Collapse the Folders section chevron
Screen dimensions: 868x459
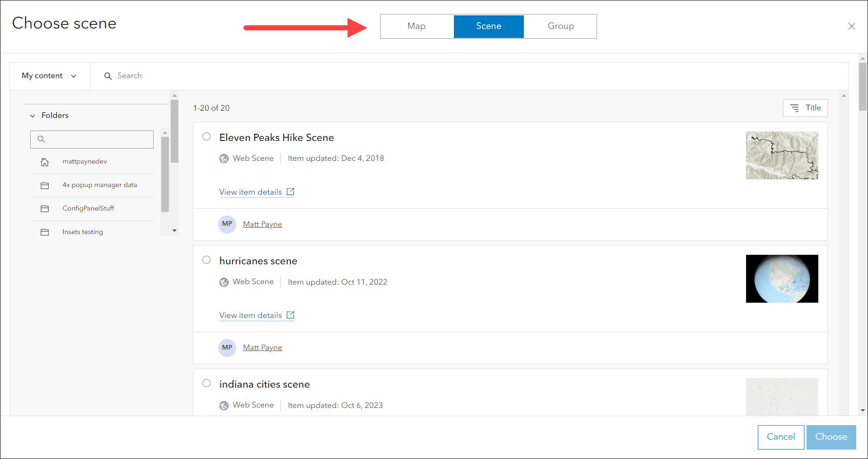tap(33, 116)
